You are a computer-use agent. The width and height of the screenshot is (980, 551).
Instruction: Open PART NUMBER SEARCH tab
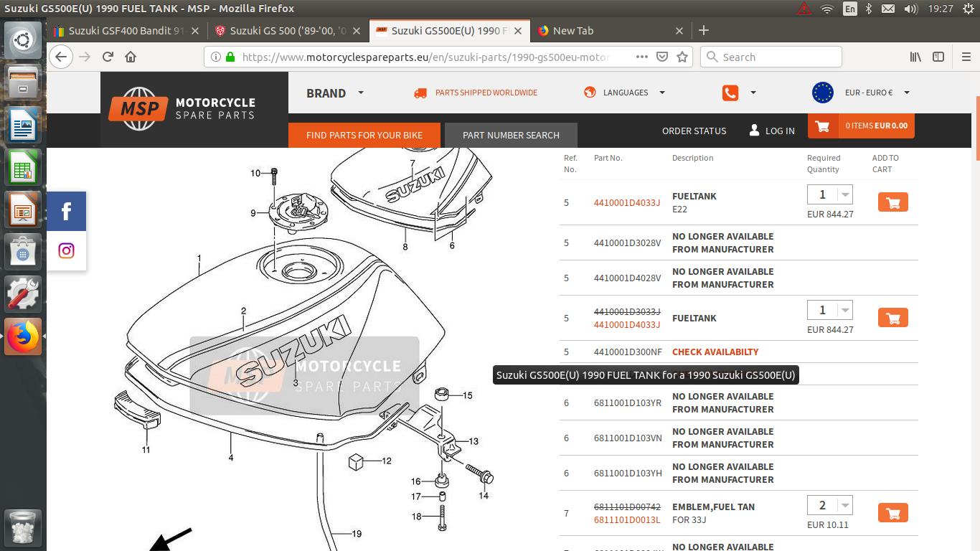pyautogui.click(x=511, y=135)
